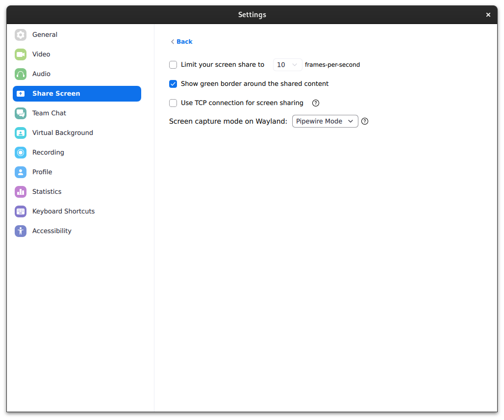Viewport: 504px width, 420px height.
Task: Disable green border around shared content
Action: 173,84
